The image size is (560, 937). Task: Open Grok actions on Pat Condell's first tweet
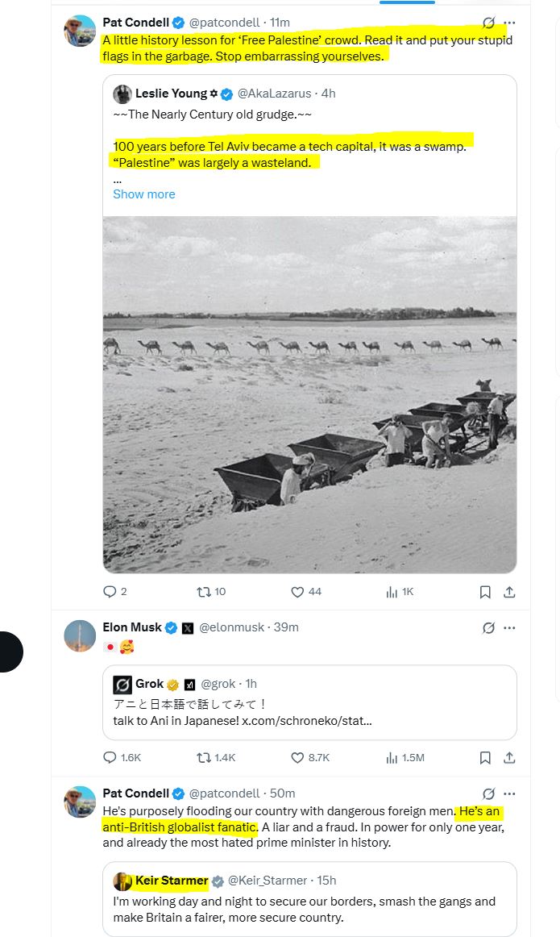point(487,23)
